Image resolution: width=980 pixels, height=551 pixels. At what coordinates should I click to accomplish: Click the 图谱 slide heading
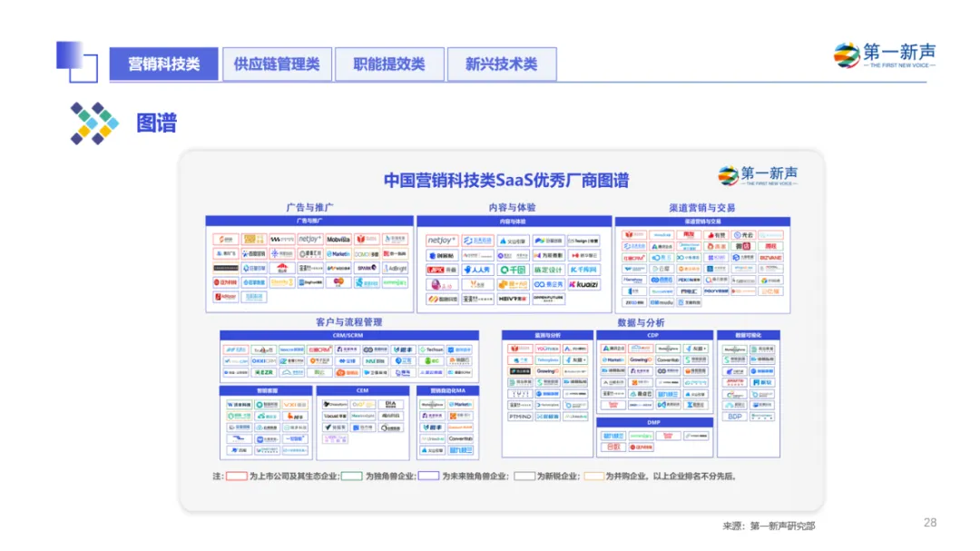pyautogui.click(x=157, y=123)
